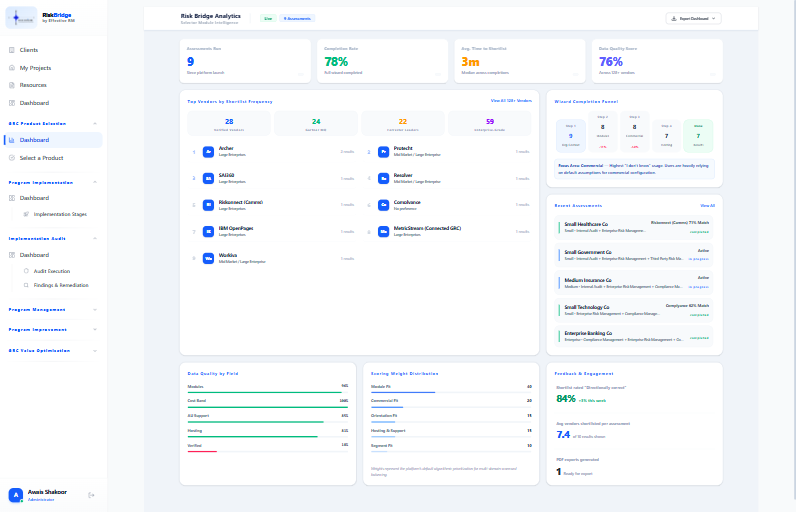The width and height of the screenshot is (796, 512).
Task: Click the Archer vendor icon
Action: (x=208, y=151)
